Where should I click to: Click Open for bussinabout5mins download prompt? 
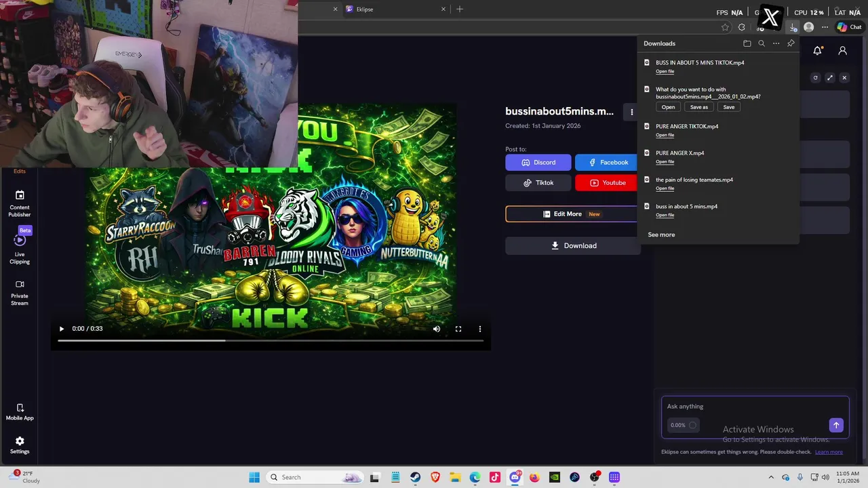[668, 107]
